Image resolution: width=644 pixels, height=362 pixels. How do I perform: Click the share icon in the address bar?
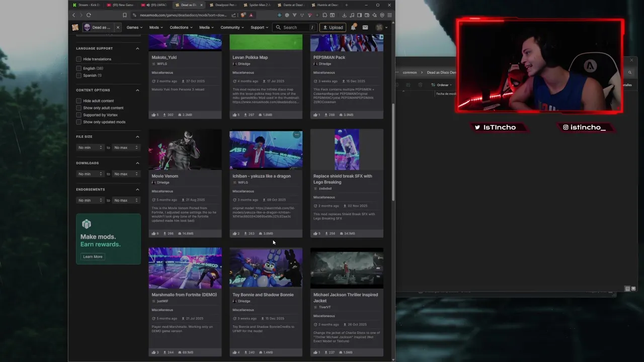(x=234, y=15)
